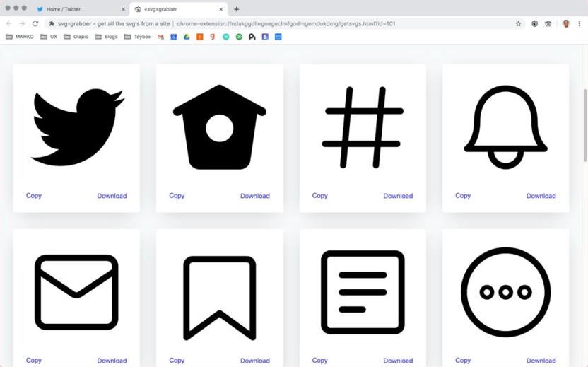Viewport: 588px width, 367px height.
Task: Open the Gmail bookmark shortcut
Action: 160,37
